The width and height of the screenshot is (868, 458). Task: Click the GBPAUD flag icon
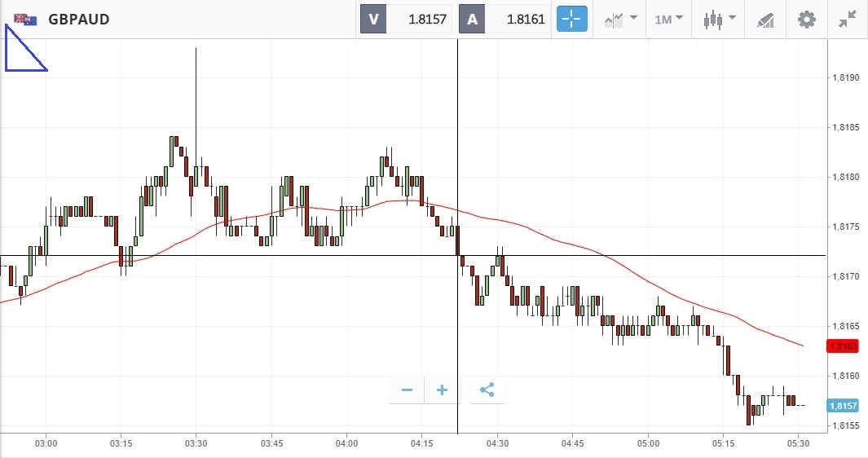[x=25, y=20]
